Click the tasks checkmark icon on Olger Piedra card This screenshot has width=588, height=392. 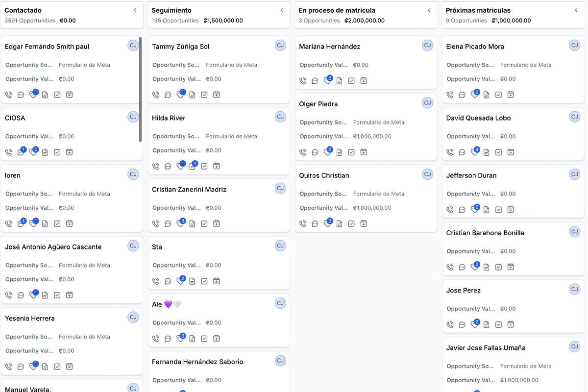click(351, 152)
